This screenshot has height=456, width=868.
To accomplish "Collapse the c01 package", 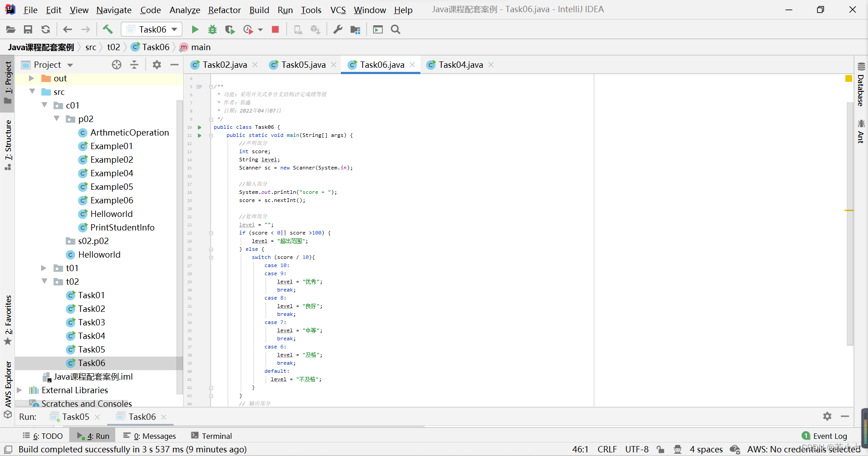I will 44,105.
